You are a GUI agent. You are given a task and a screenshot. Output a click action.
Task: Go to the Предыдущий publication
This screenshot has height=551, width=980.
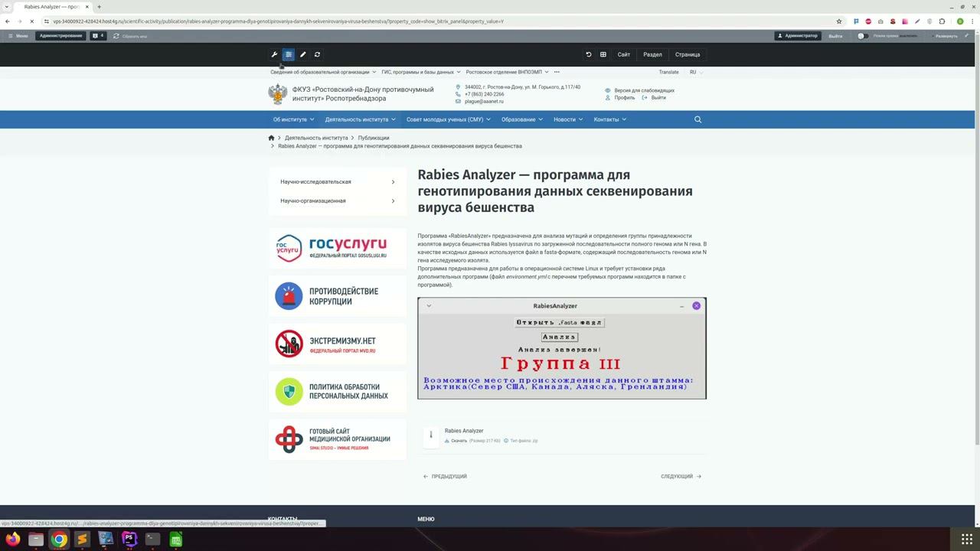pyautogui.click(x=445, y=476)
